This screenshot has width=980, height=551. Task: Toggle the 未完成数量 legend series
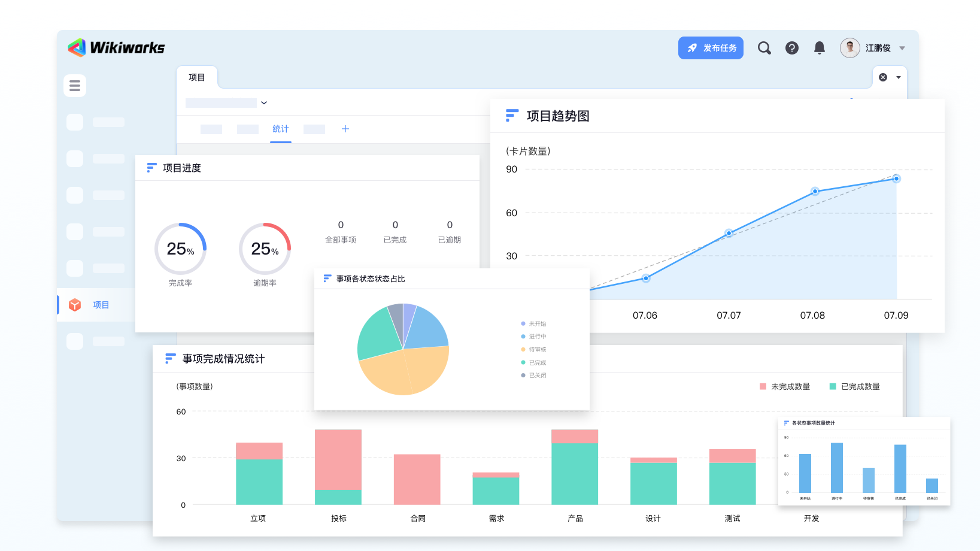pyautogui.click(x=784, y=387)
